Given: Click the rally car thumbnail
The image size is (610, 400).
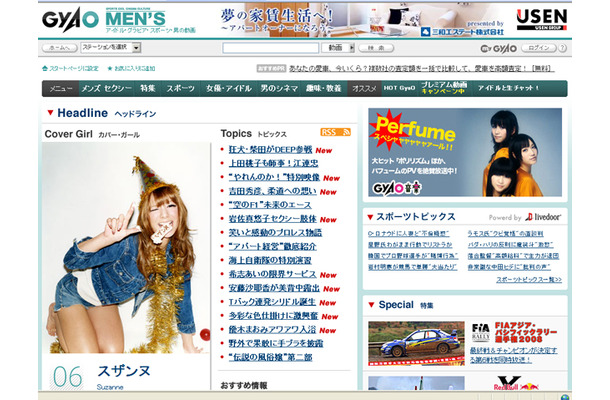Looking at the screenshot, I should pyautogui.click(x=416, y=344).
